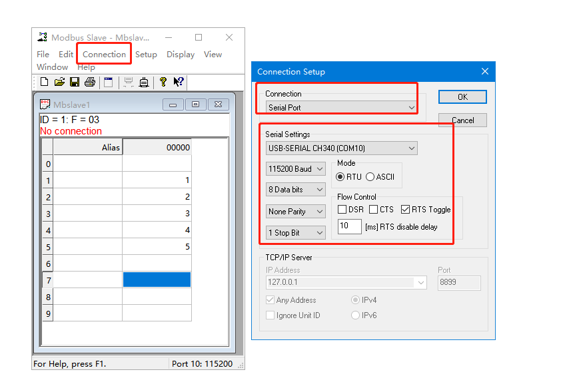
Task: Click the Open file folder icon
Action: pyautogui.click(x=59, y=82)
